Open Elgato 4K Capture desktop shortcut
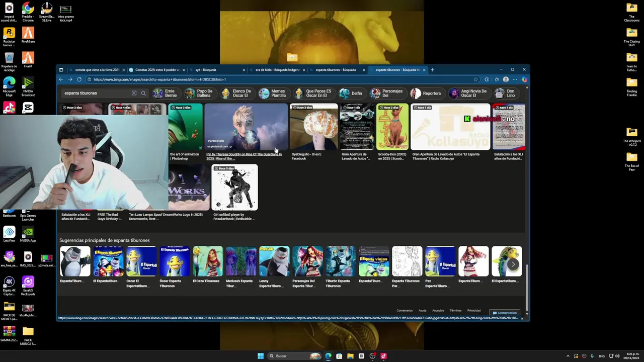644x362 pixels. tap(9, 287)
